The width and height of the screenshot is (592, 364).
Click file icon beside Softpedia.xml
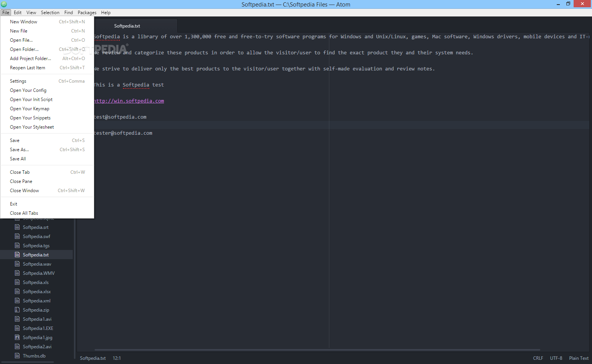[x=17, y=300]
